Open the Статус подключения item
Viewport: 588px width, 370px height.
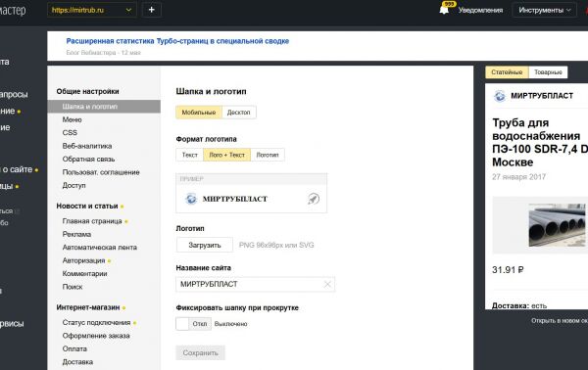[96, 322]
